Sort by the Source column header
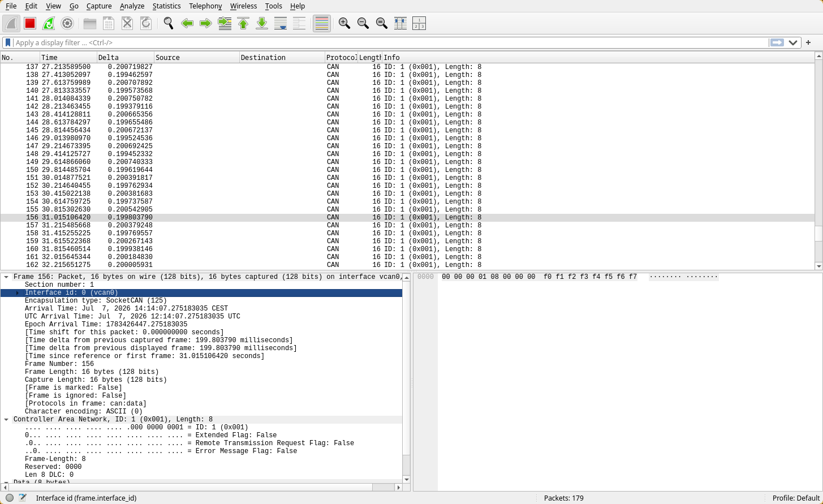This screenshot has height=504, width=823. click(x=197, y=57)
